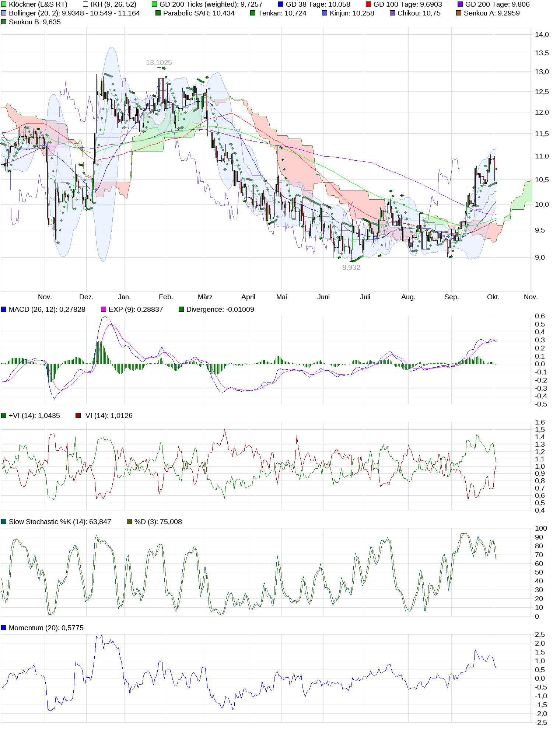Click the '12,5' price axis value

(x=542, y=92)
